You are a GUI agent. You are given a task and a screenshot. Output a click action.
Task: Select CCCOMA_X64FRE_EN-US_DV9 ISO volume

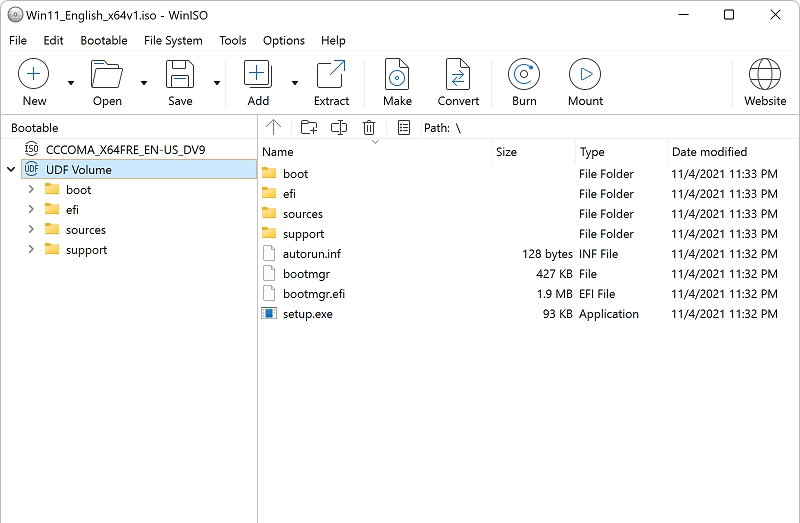(125, 150)
